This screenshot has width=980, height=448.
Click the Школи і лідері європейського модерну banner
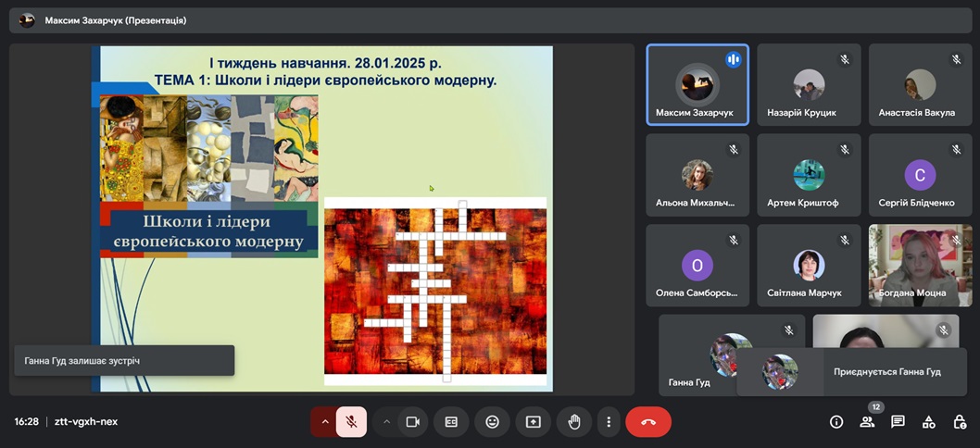coord(209,231)
